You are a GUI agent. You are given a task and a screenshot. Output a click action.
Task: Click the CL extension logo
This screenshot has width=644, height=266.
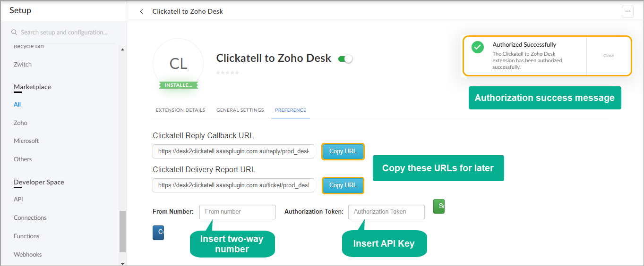point(178,64)
